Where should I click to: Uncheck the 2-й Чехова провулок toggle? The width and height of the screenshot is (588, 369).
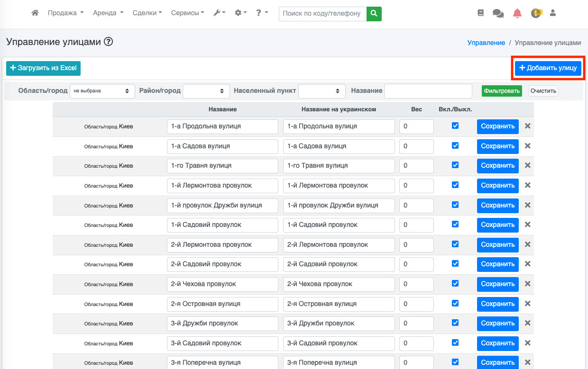pyautogui.click(x=455, y=283)
